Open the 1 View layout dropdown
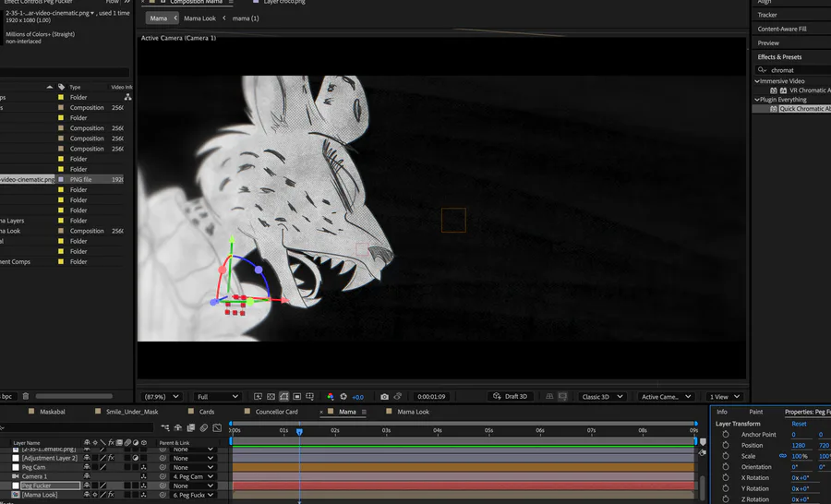The image size is (831, 504). click(x=725, y=396)
